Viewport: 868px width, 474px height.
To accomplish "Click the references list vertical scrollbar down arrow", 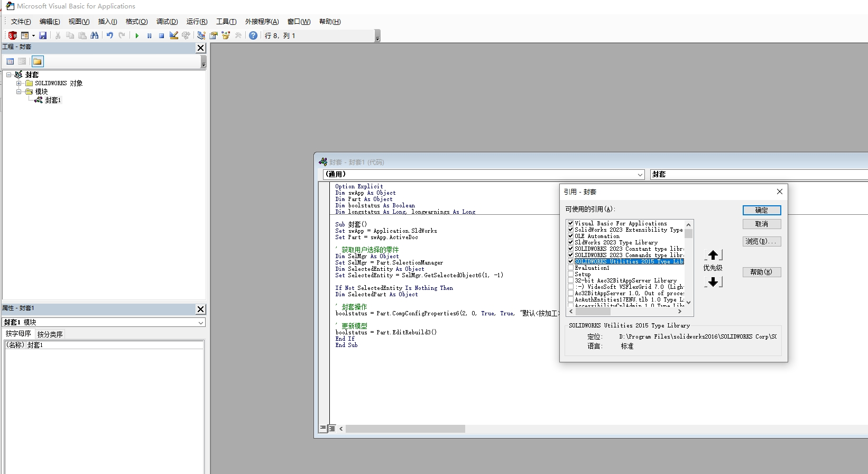I will tap(688, 303).
